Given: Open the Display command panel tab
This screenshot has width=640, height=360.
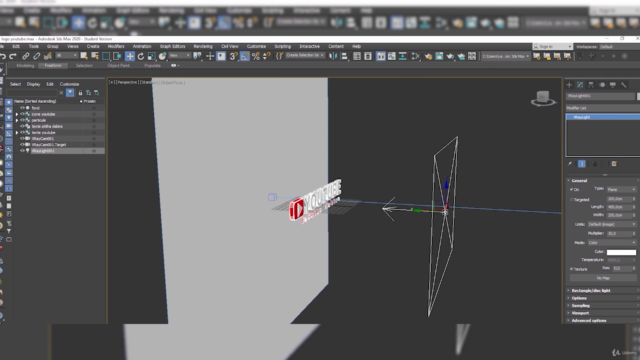Looking at the screenshot, I should pyautogui.click(x=613, y=84).
